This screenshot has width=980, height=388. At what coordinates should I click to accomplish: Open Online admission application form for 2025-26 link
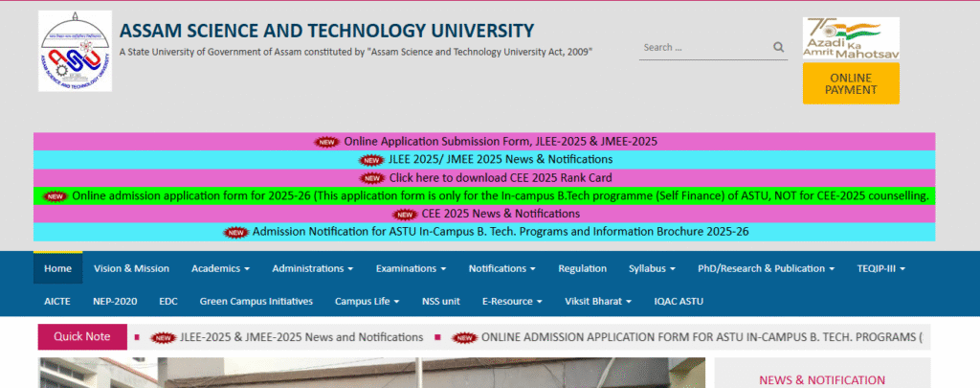(500, 195)
